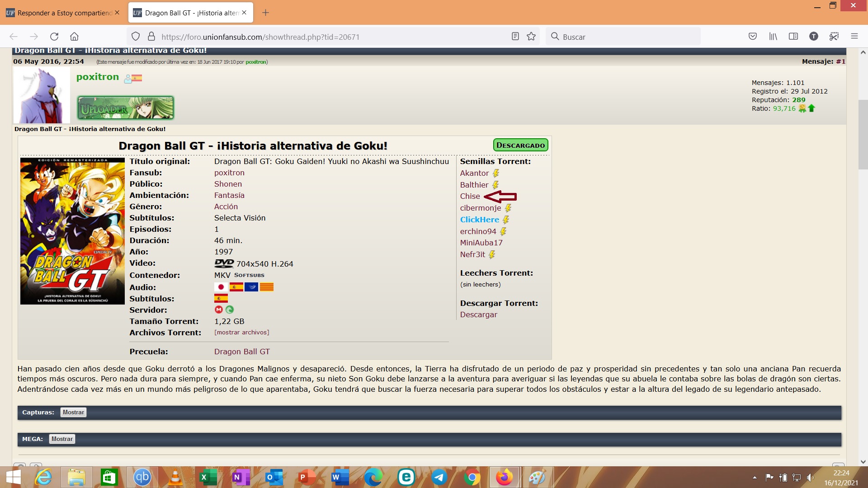The height and width of the screenshot is (488, 868).
Task: Close the Responder a Estoy compartiendo tab
Action: point(117,13)
